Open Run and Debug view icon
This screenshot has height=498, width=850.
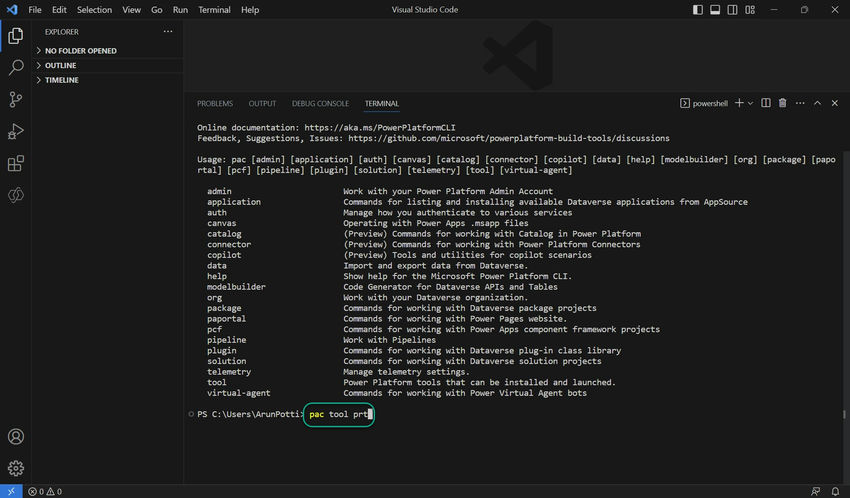[x=16, y=131]
